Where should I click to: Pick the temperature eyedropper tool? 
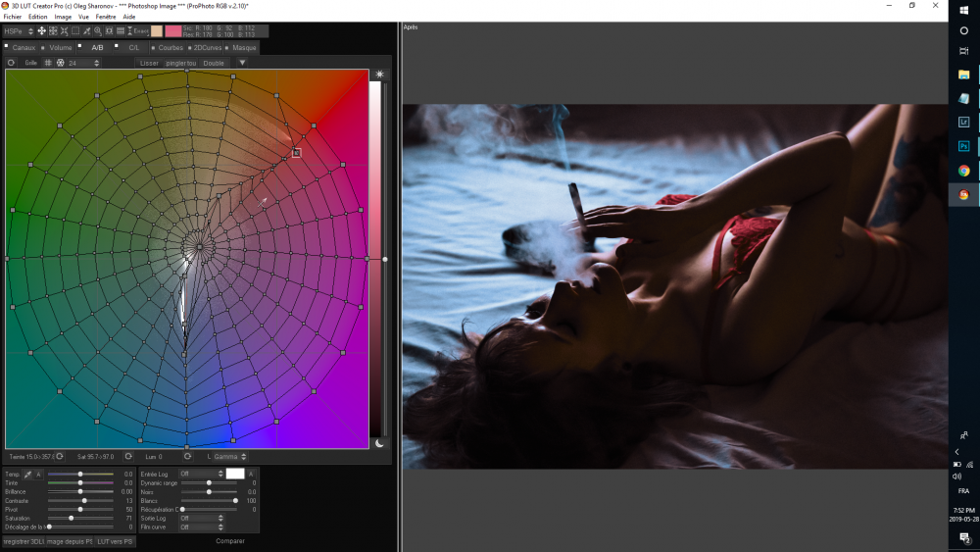click(x=28, y=474)
